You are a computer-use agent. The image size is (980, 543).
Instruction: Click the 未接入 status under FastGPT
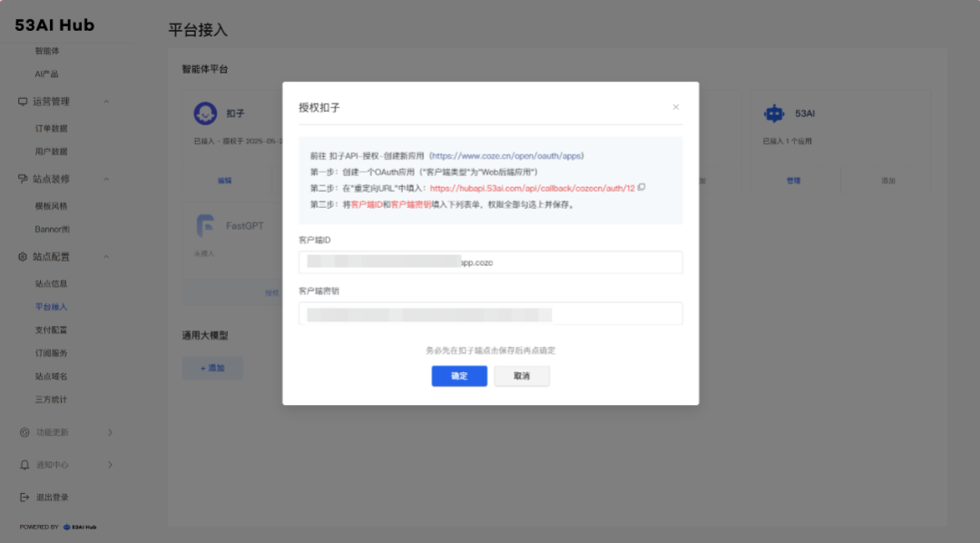coord(204,253)
